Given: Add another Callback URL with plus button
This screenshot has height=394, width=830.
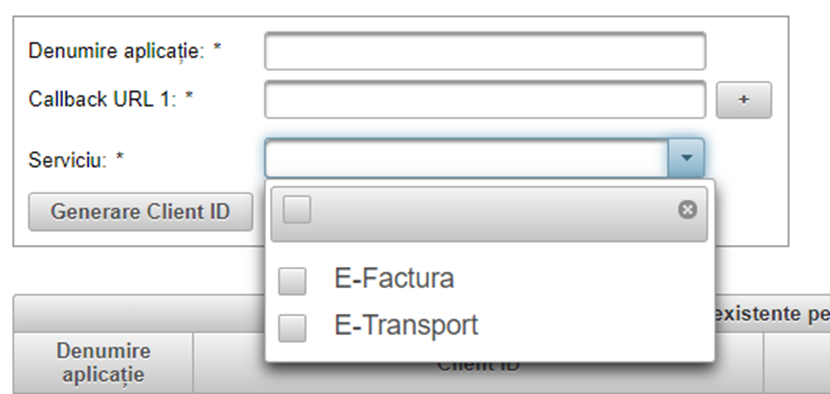Looking at the screenshot, I should pos(743,100).
